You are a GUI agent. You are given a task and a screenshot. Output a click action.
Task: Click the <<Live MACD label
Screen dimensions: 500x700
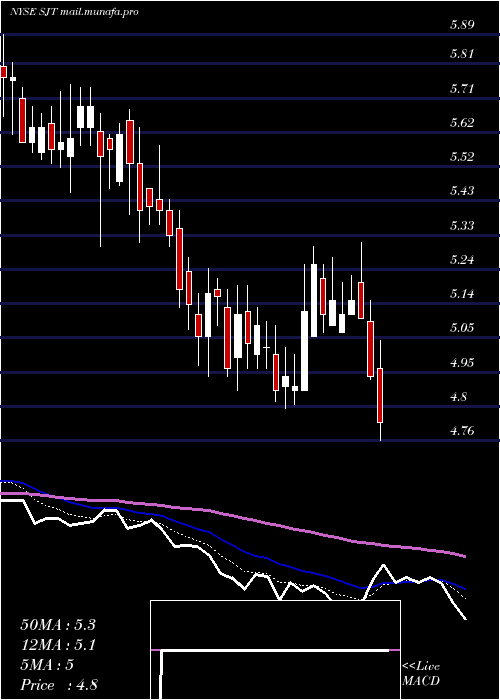point(421,673)
